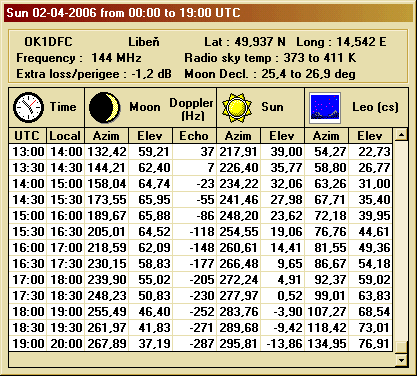
Task: Click the window title bar date text
Action: pyautogui.click(x=123, y=13)
